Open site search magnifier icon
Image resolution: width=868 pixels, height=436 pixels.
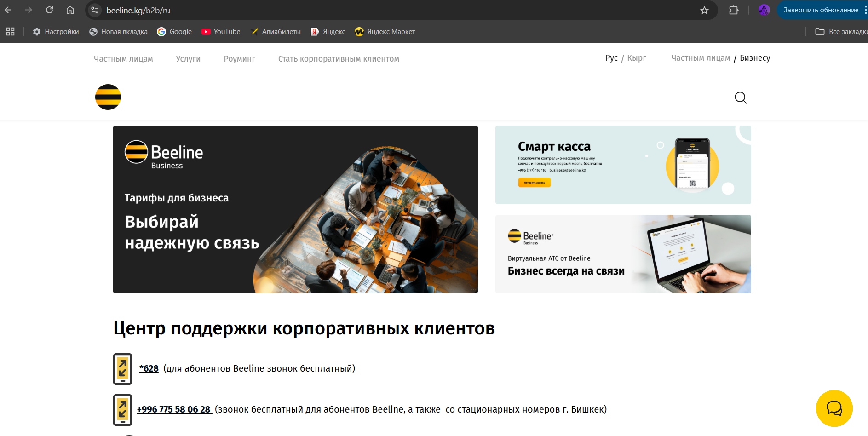point(741,98)
